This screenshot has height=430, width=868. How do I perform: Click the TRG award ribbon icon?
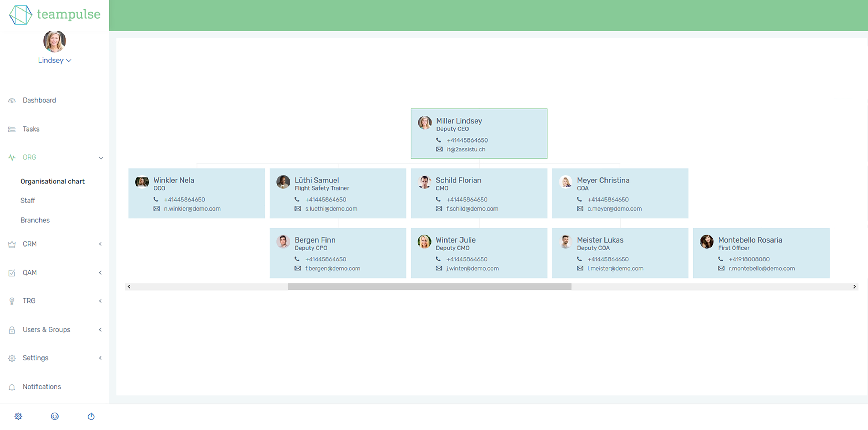click(12, 301)
